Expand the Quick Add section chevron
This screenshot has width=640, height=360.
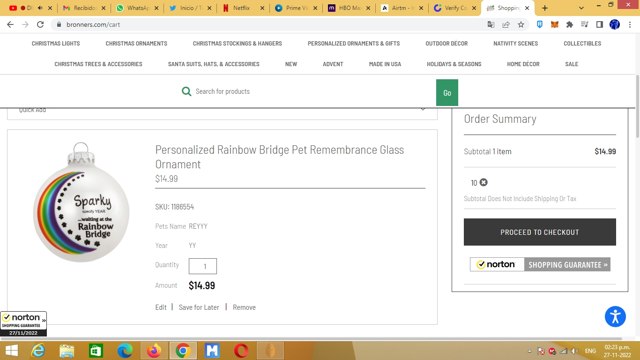point(423,109)
